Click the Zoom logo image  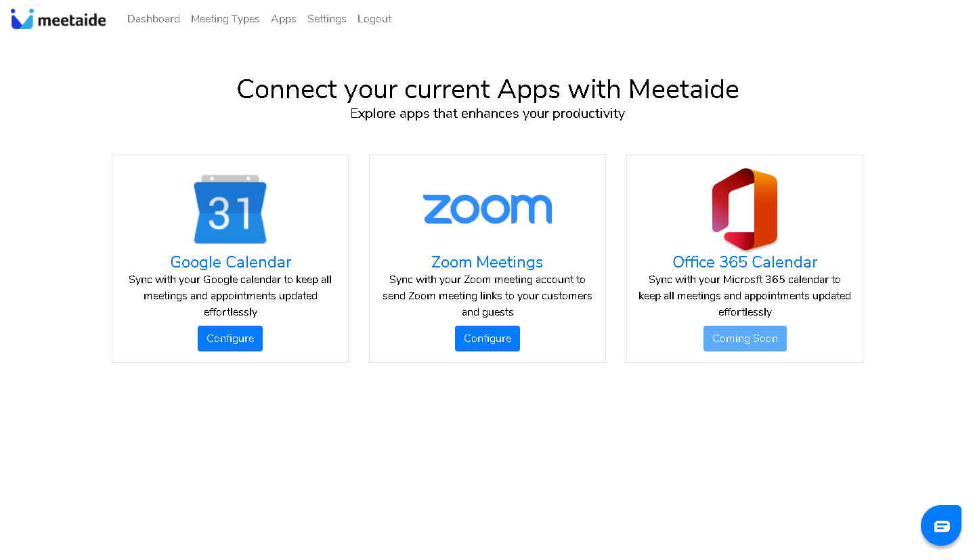click(487, 209)
